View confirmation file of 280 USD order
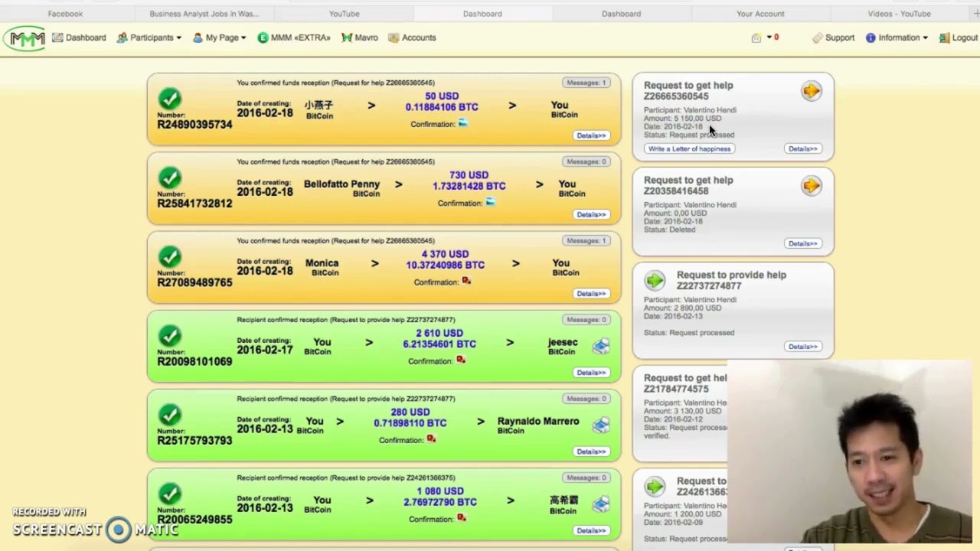Viewport: 980px width, 551px height. coord(431,439)
